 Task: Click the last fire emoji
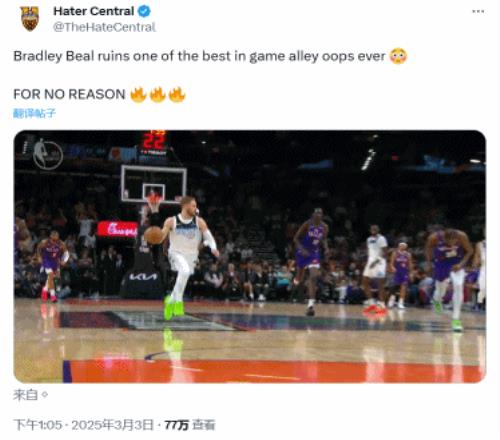(177, 94)
